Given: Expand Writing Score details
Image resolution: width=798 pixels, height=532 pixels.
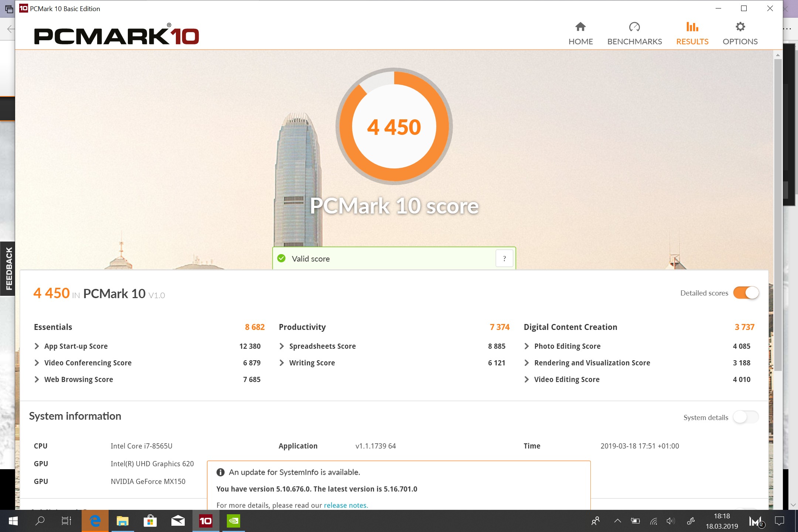Looking at the screenshot, I should point(282,363).
